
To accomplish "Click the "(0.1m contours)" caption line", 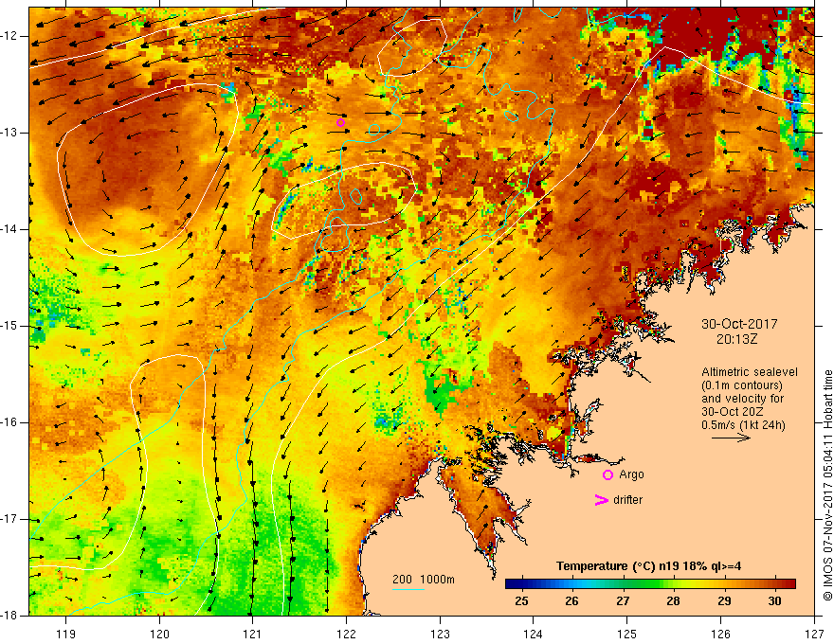I will pyautogui.click(x=742, y=385).
